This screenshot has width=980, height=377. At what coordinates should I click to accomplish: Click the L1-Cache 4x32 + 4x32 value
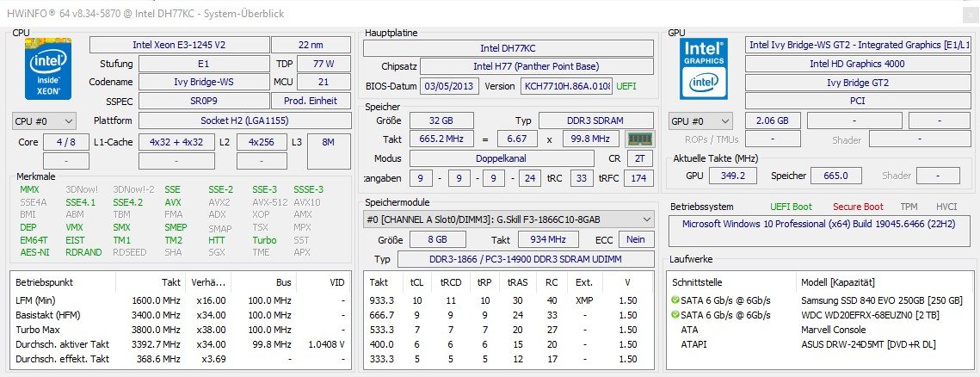coord(177,142)
